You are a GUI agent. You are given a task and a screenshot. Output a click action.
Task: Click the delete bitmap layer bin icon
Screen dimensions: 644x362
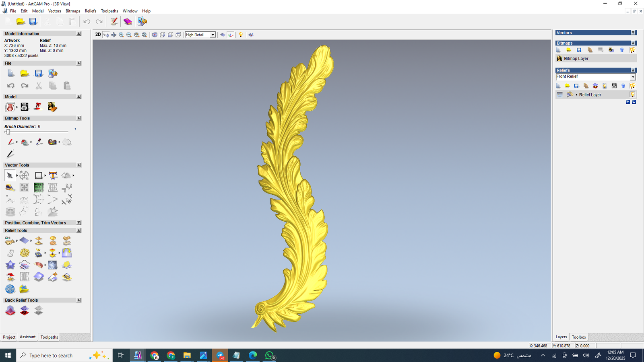click(622, 50)
